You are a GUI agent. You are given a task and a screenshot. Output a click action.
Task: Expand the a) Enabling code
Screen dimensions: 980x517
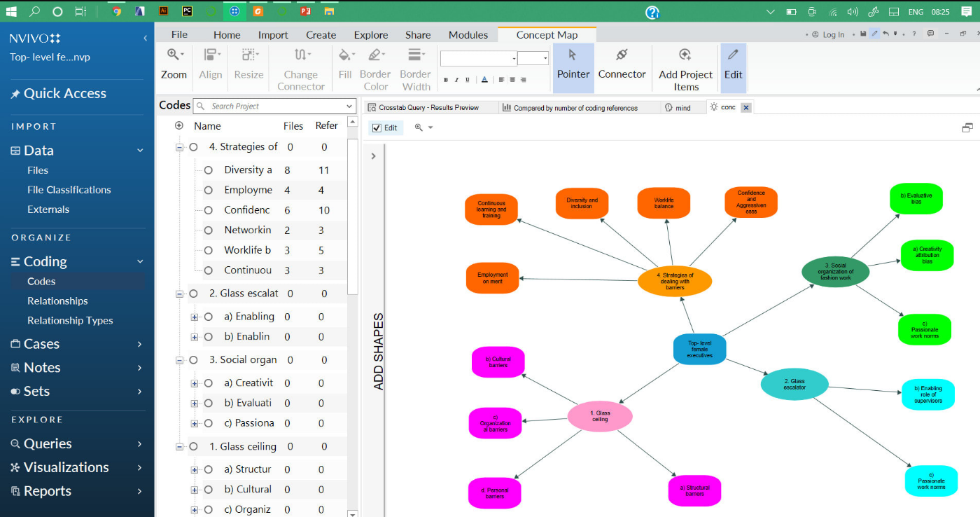pos(195,317)
